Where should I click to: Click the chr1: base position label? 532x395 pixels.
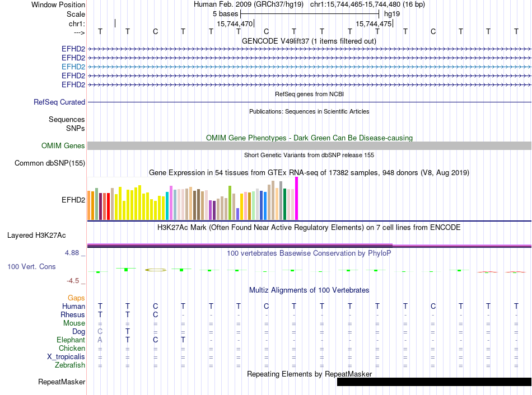pos(77,23)
